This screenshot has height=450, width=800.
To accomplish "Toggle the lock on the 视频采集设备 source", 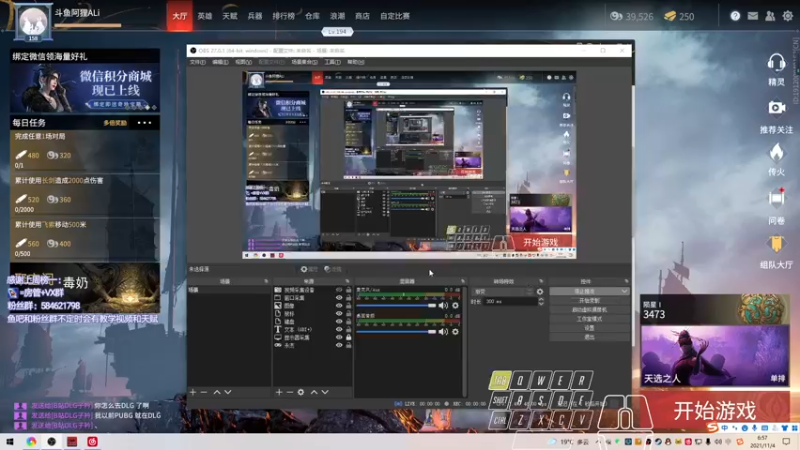I will (349, 290).
